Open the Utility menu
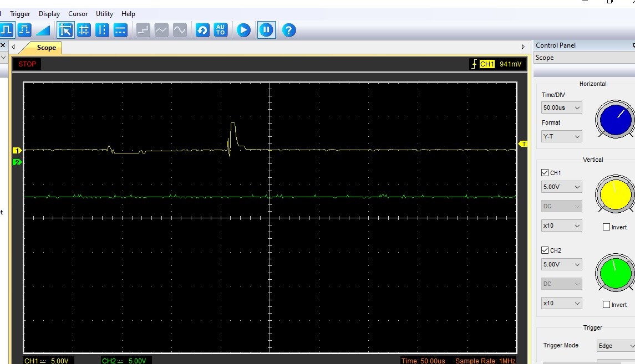The width and height of the screenshot is (635, 364). 104,14
